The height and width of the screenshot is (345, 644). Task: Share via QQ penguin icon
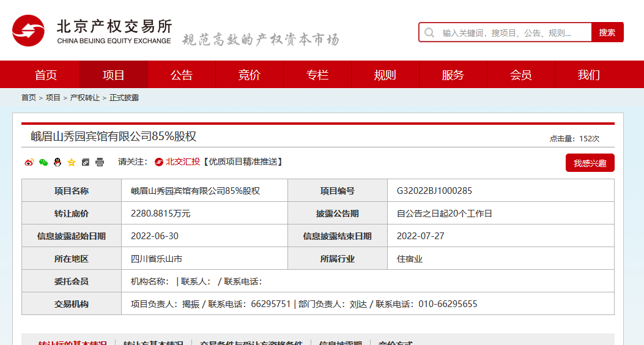click(57, 162)
